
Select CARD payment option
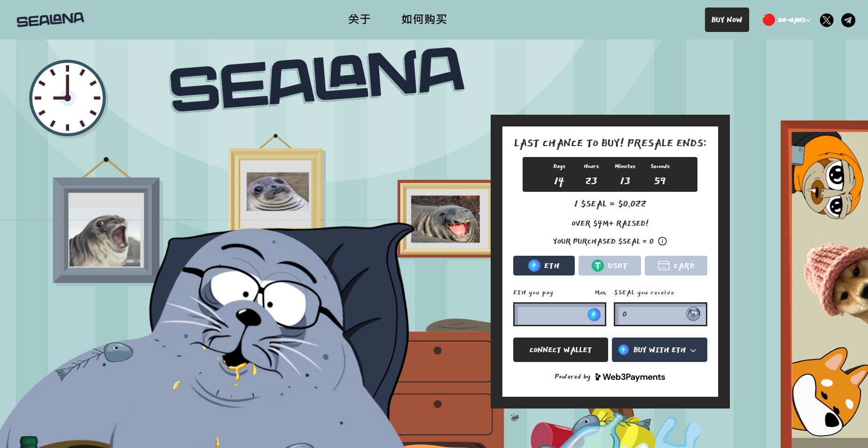pyautogui.click(x=676, y=266)
